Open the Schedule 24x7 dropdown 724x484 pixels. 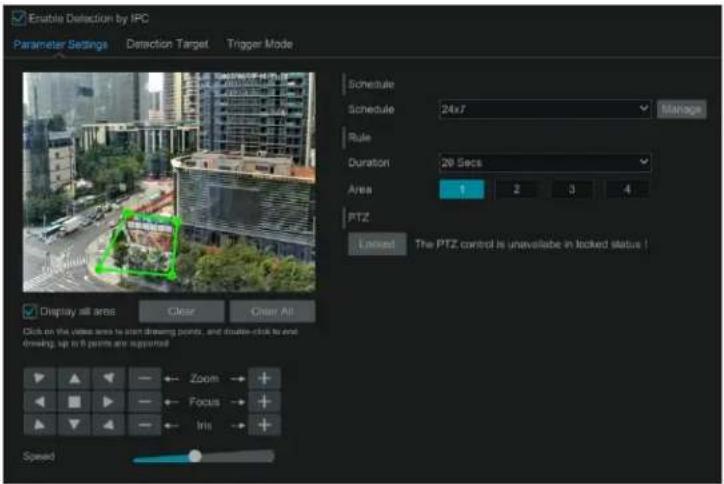click(x=545, y=109)
